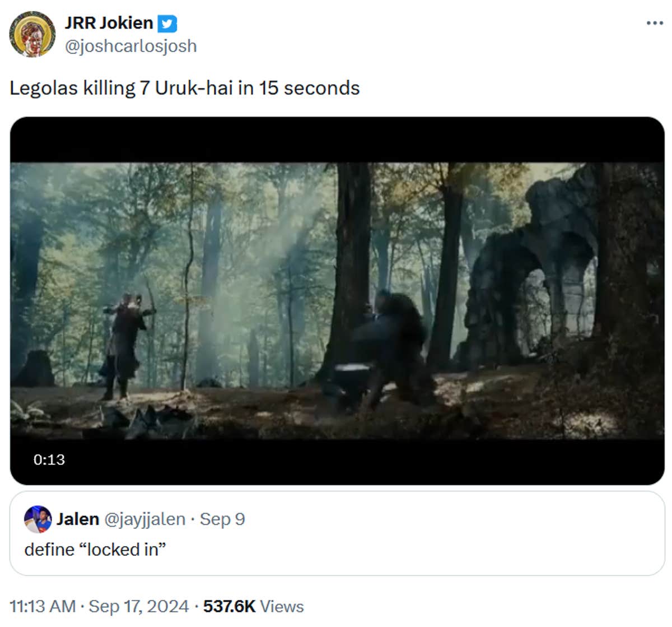Click the 11:13 AM timestamp

coord(43,606)
